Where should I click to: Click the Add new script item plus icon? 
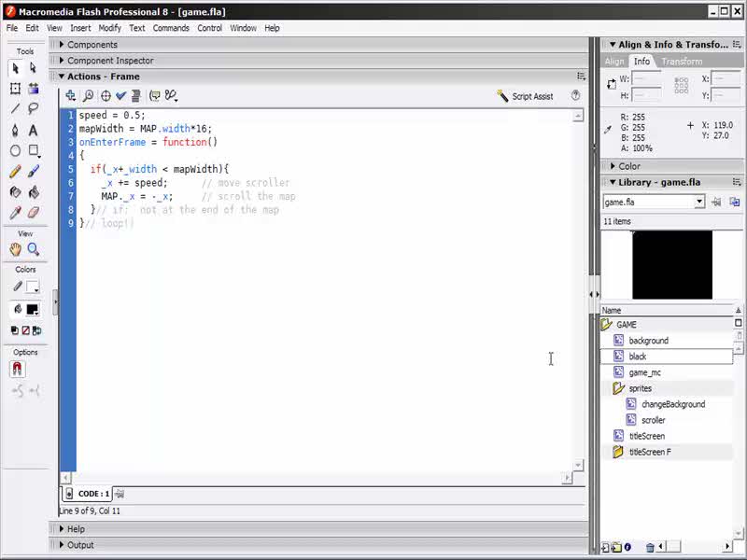click(70, 95)
